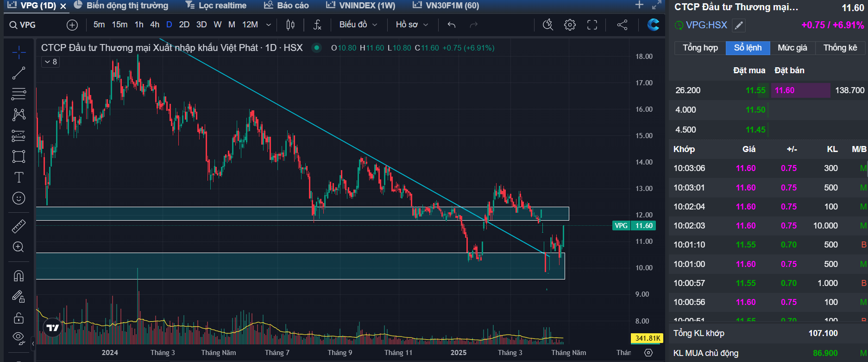The image size is (868, 362).
Task: Select the rectangle shape tool
Action: [x=19, y=156]
